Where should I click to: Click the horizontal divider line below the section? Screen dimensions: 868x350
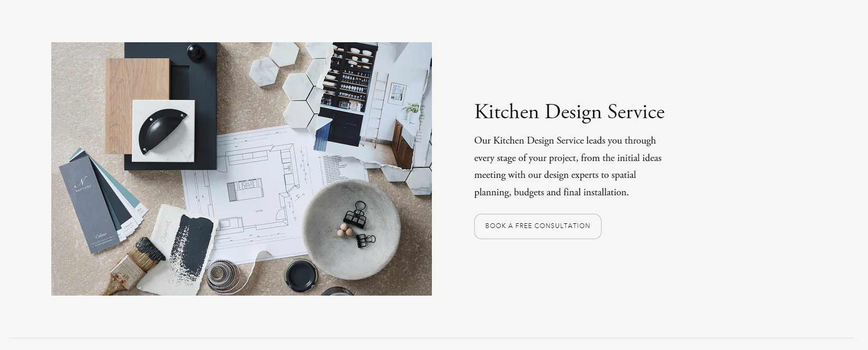click(x=432, y=338)
